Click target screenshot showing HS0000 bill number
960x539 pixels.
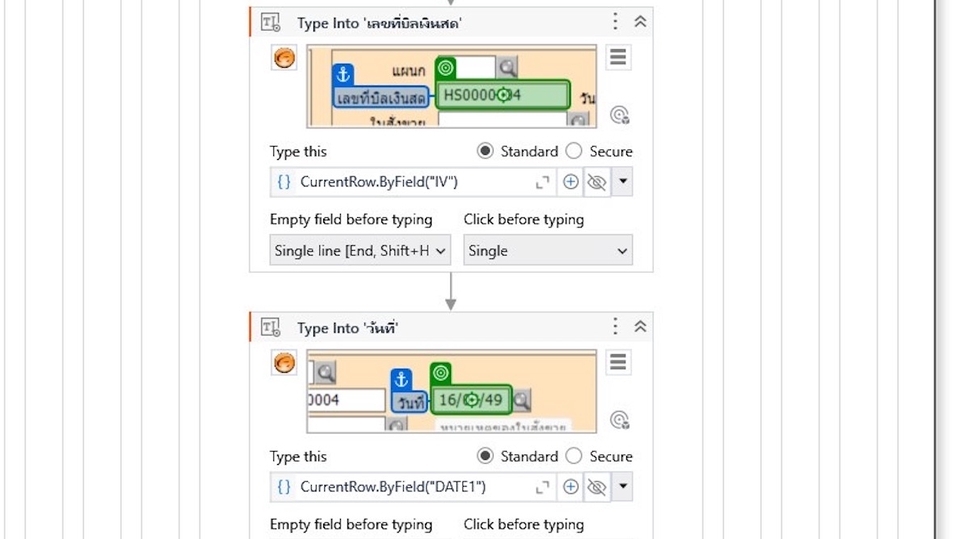point(451,86)
